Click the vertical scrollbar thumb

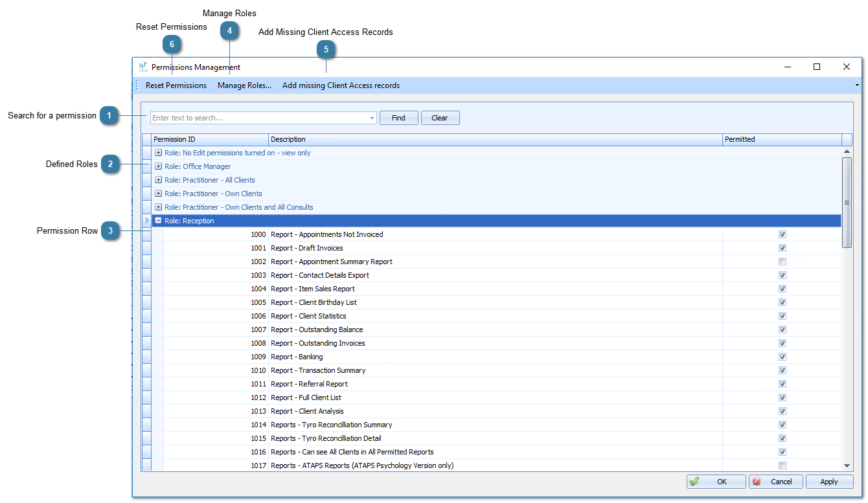coord(847,202)
